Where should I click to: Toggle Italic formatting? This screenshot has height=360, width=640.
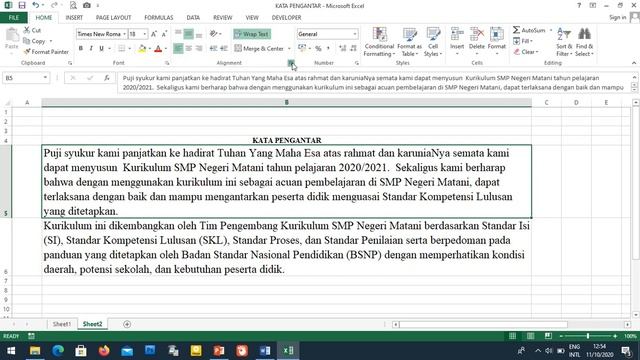click(x=91, y=49)
